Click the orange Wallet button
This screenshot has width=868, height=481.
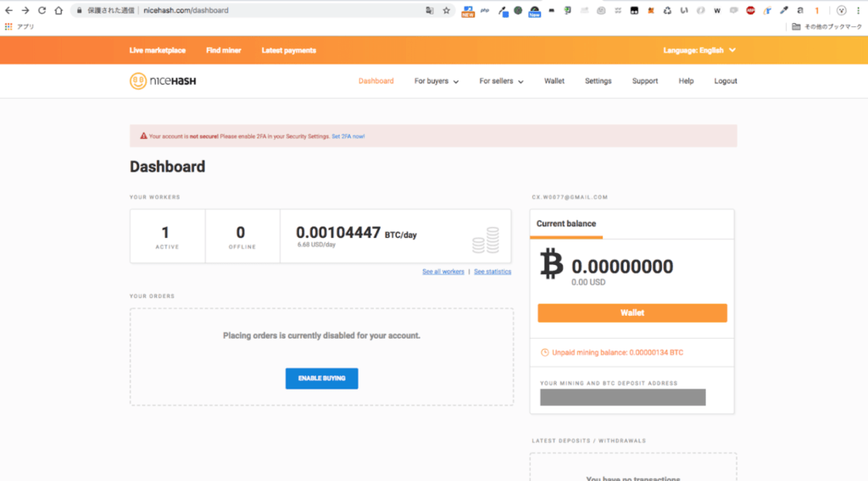pyautogui.click(x=632, y=312)
